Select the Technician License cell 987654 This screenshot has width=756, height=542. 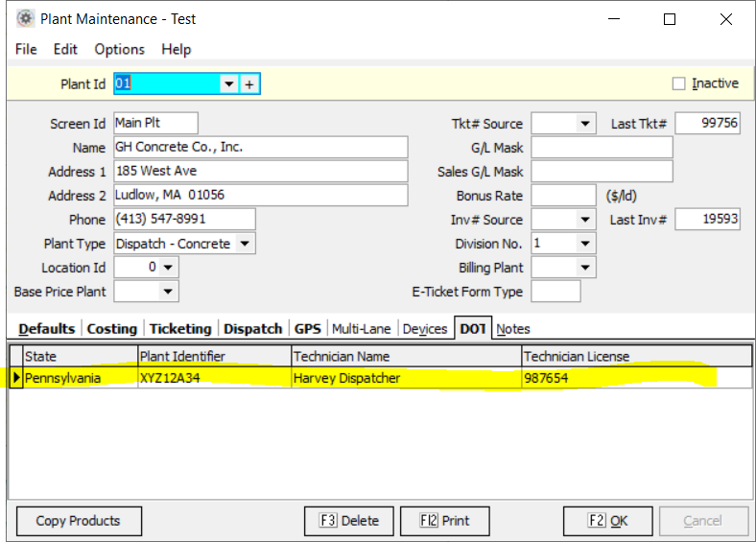(636, 378)
